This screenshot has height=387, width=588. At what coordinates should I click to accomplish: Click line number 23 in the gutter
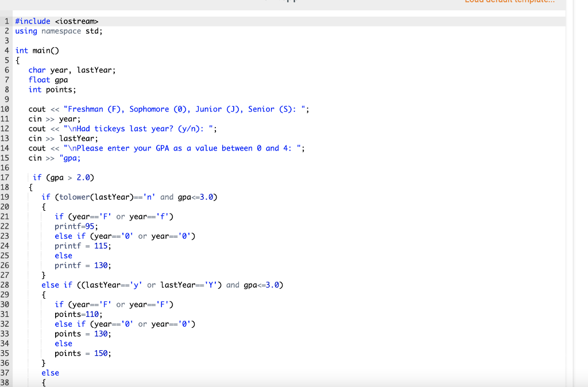(5, 236)
